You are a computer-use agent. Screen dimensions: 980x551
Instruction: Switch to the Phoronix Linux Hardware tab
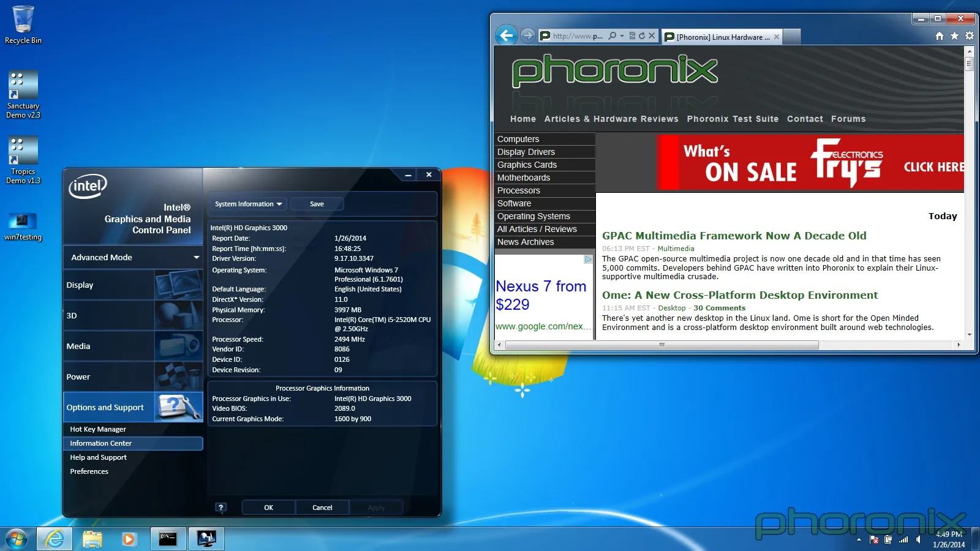pos(722,37)
